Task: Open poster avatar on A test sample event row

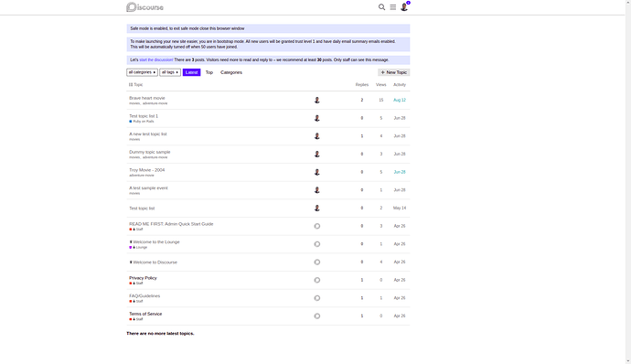Action: tap(317, 190)
